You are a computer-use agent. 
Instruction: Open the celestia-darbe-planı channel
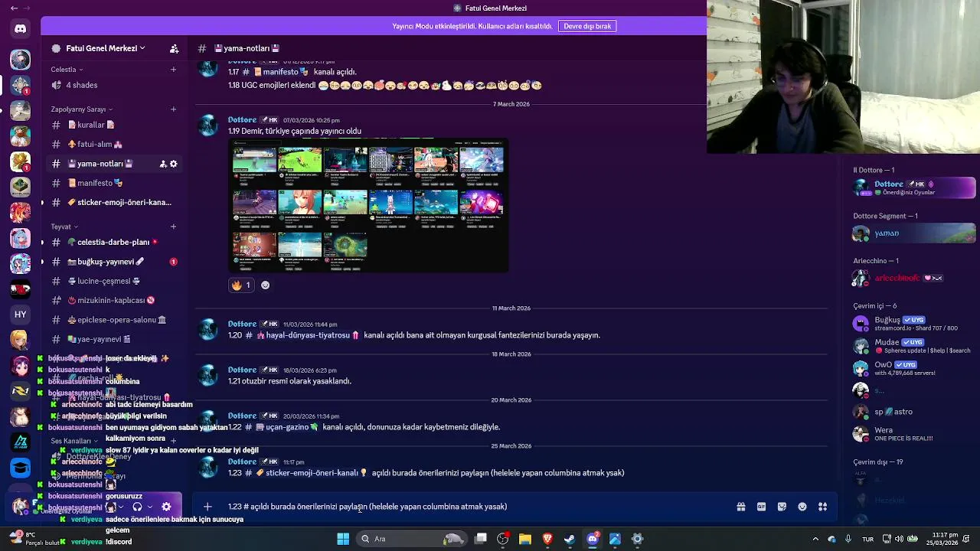click(113, 242)
